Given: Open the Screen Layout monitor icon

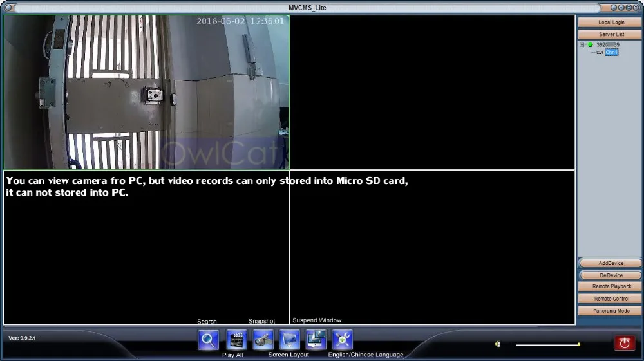Looking at the screenshot, I should click(290, 340).
